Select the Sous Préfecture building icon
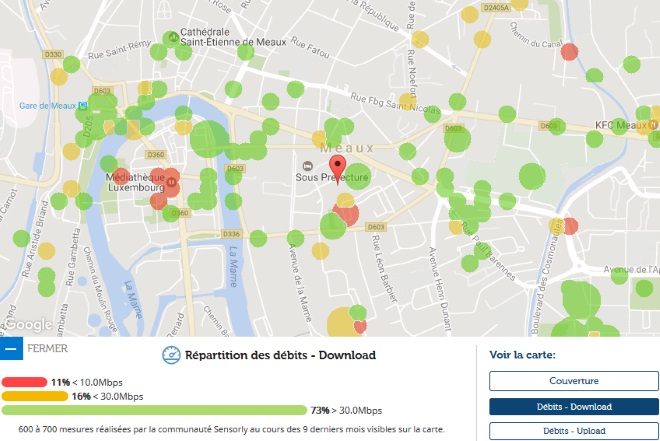 [308, 165]
